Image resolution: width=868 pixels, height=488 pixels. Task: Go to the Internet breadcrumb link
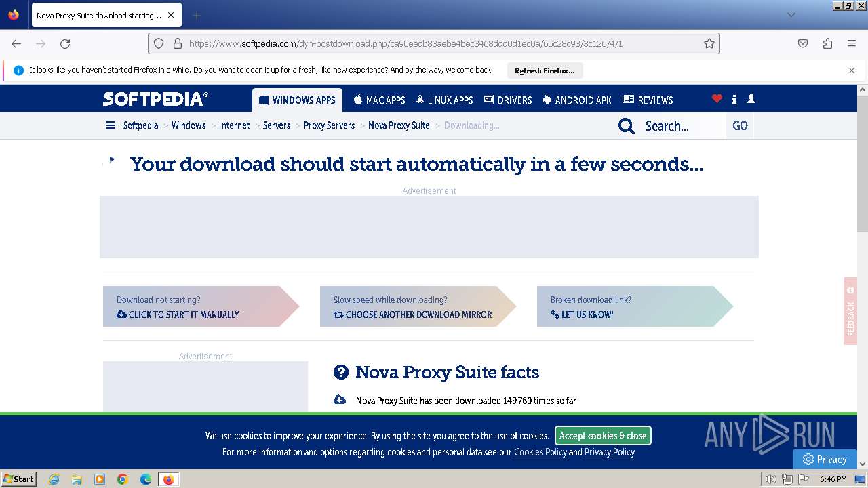click(234, 125)
